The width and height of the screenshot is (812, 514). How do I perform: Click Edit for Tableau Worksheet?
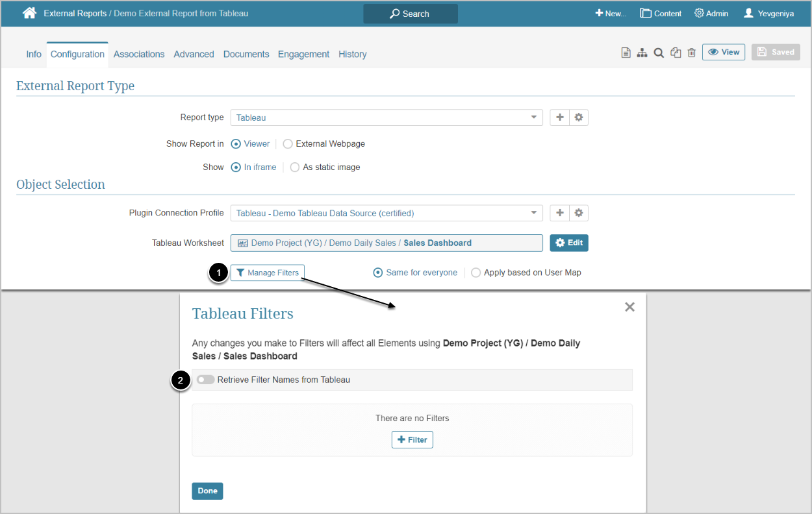(x=569, y=243)
